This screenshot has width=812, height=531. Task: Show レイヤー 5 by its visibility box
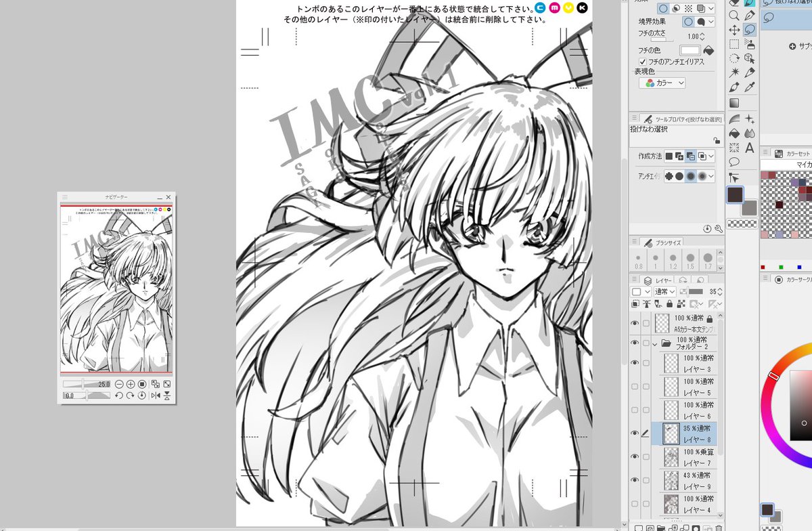tap(635, 387)
